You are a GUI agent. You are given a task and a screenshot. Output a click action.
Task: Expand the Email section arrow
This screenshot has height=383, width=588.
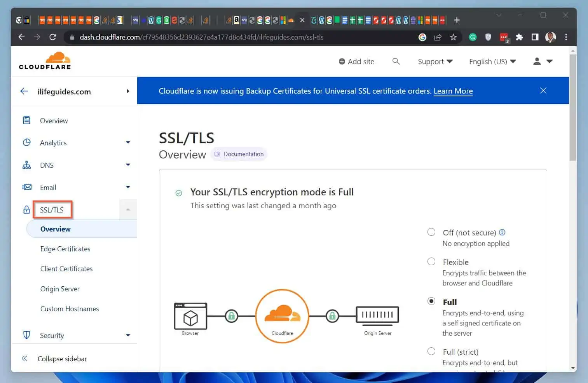point(128,187)
